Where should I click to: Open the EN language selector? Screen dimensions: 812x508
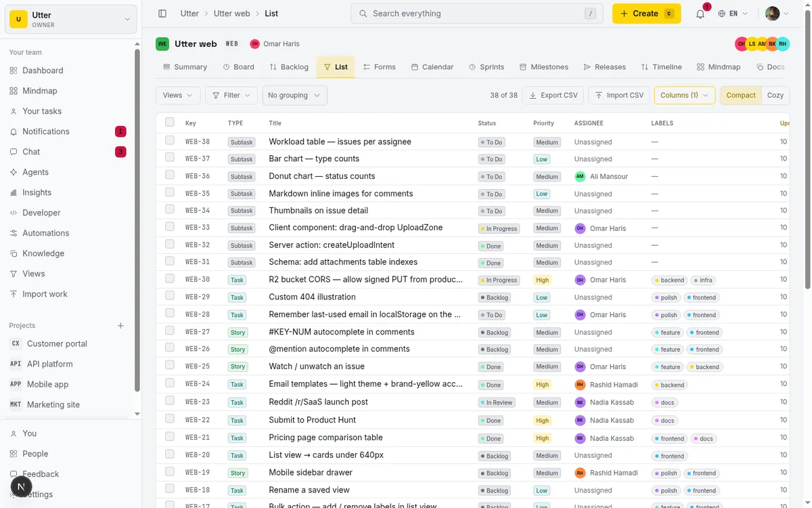[733, 14]
